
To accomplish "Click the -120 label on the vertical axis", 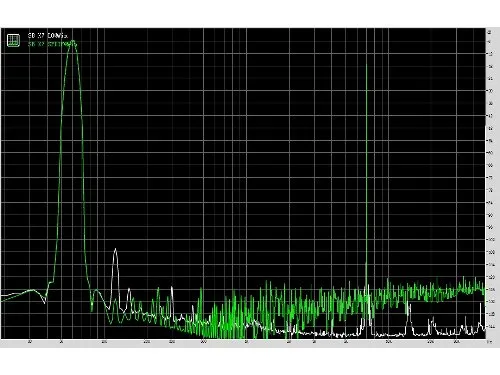I will point(491,277).
